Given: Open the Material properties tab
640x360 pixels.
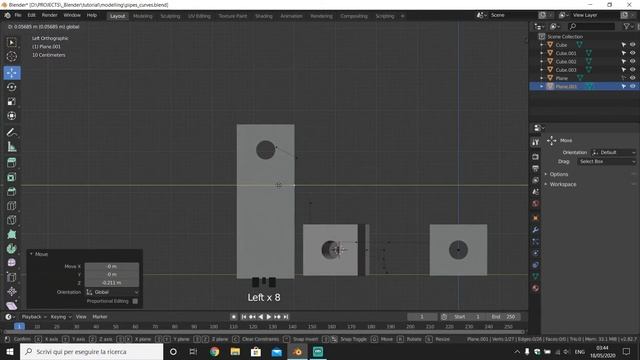Looking at the screenshot, I should point(536,288).
